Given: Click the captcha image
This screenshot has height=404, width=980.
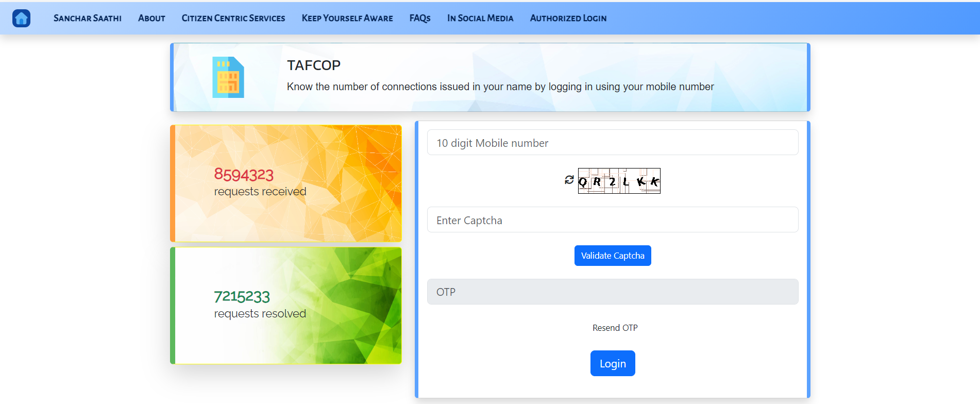Looking at the screenshot, I should coord(619,181).
